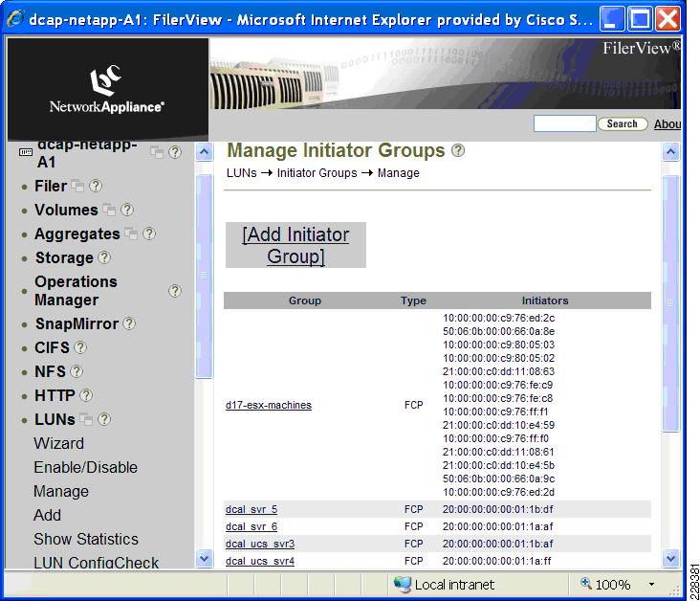
Task: Select initiator 20:00:00:00:00:01:1b:df
Action: [x=498, y=509]
